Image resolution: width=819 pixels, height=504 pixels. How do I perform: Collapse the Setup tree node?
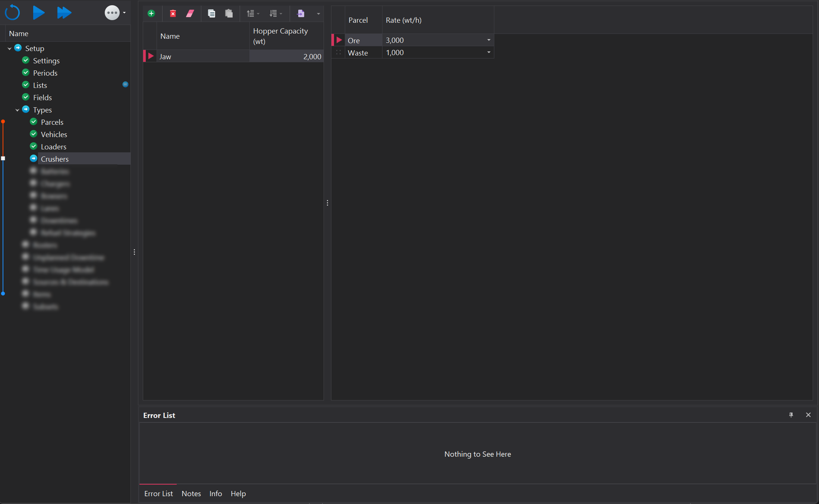pyautogui.click(x=9, y=48)
